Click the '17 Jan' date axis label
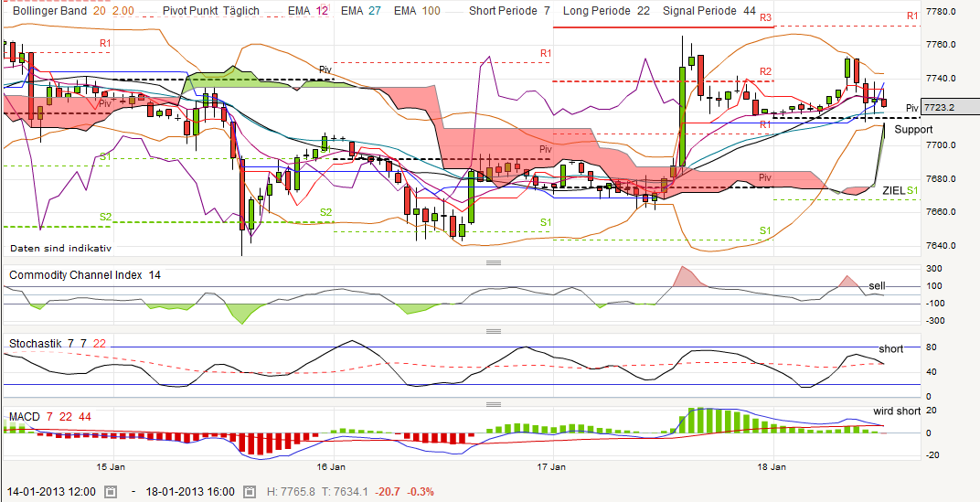Viewport: 980px width, 502px height. pyautogui.click(x=552, y=467)
